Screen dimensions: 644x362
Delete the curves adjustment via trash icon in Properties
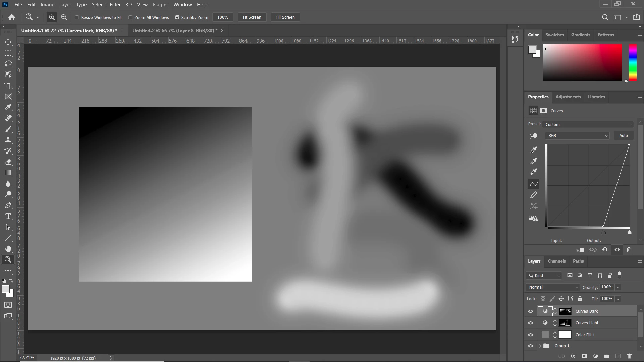(629, 250)
